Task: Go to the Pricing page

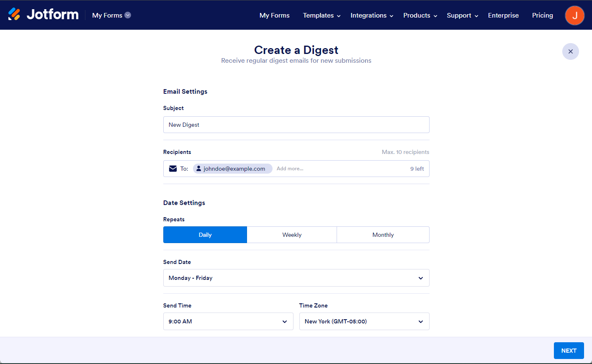Action: point(542,15)
